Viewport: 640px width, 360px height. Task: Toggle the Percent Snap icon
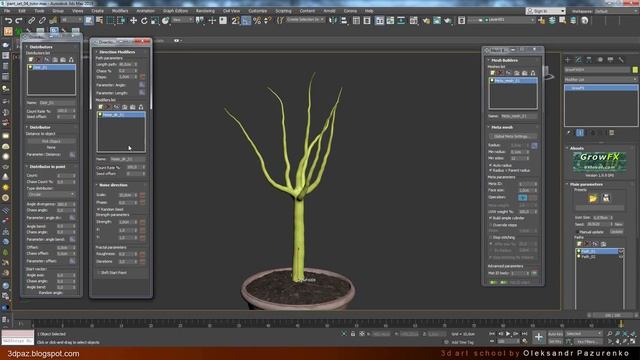tap(257, 20)
